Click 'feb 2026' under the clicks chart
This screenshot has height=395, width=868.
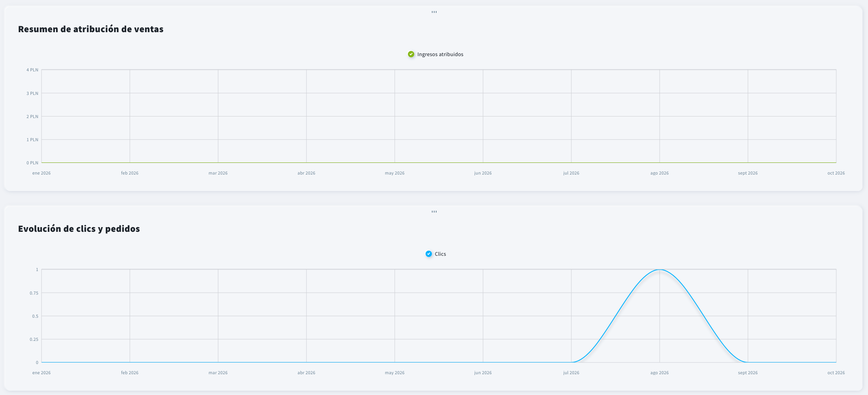point(130,373)
